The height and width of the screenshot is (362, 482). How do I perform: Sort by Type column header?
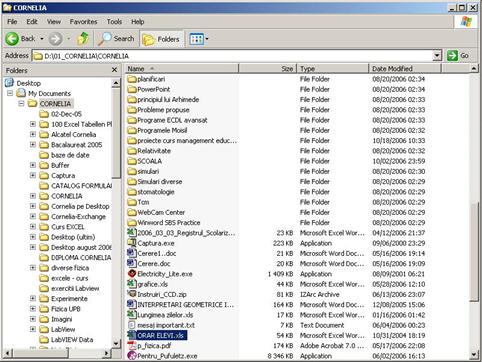click(x=333, y=69)
